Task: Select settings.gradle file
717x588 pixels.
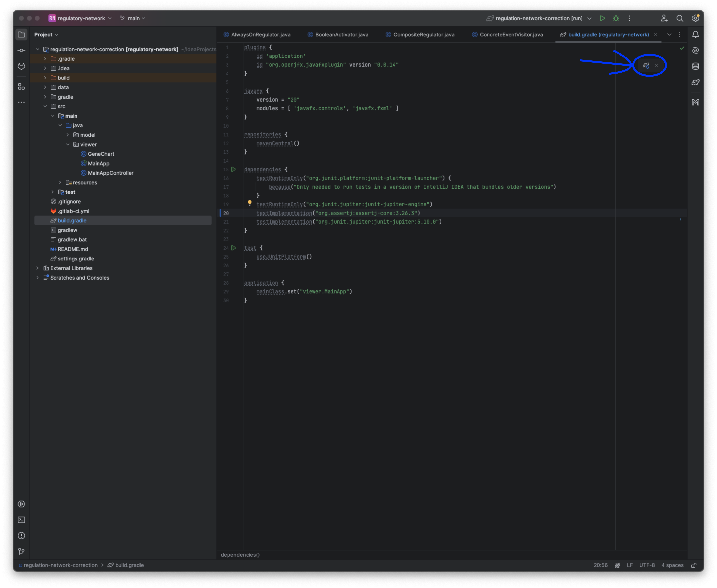Action: click(x=76, y=259)
